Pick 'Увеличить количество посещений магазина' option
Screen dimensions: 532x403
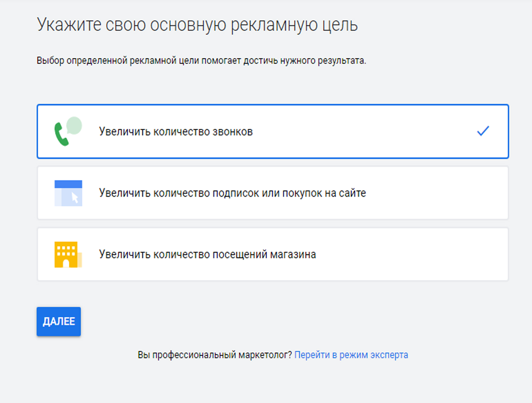point(207,255)
